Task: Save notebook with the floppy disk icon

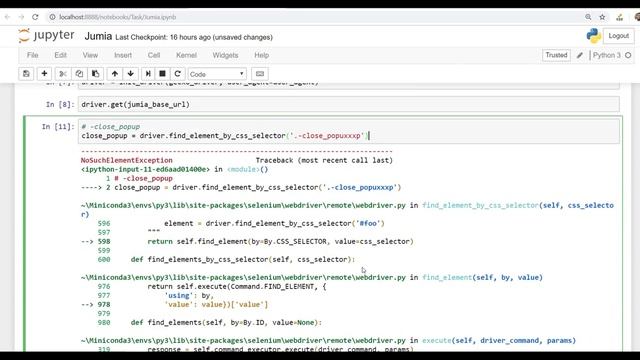Action: coord(26,74)
